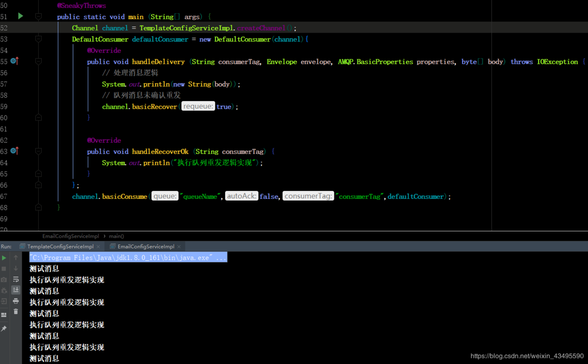Click the fold end marker at line 65
Image resolution: width=588 pixels, height=364 pixels.
point(39,174)
